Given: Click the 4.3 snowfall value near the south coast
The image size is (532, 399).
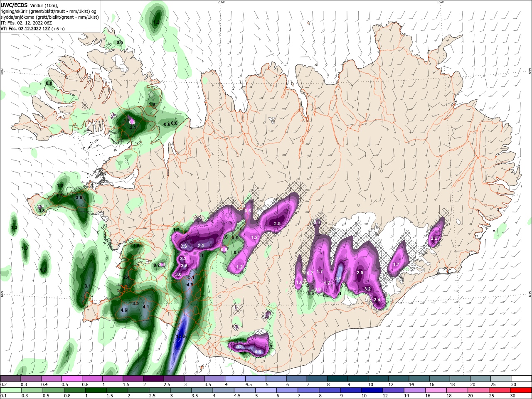Looking at the screenshot, I should tap(258, 352).
